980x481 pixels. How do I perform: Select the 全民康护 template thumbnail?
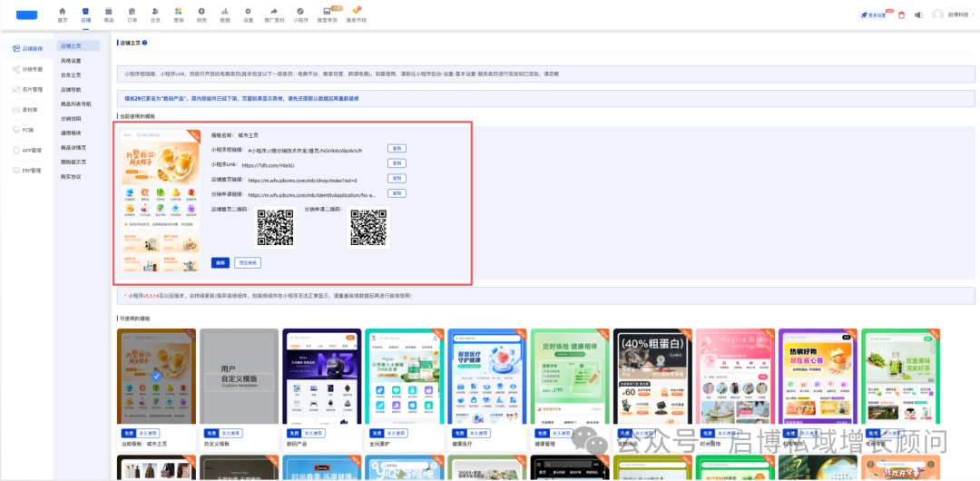point(405,377)
